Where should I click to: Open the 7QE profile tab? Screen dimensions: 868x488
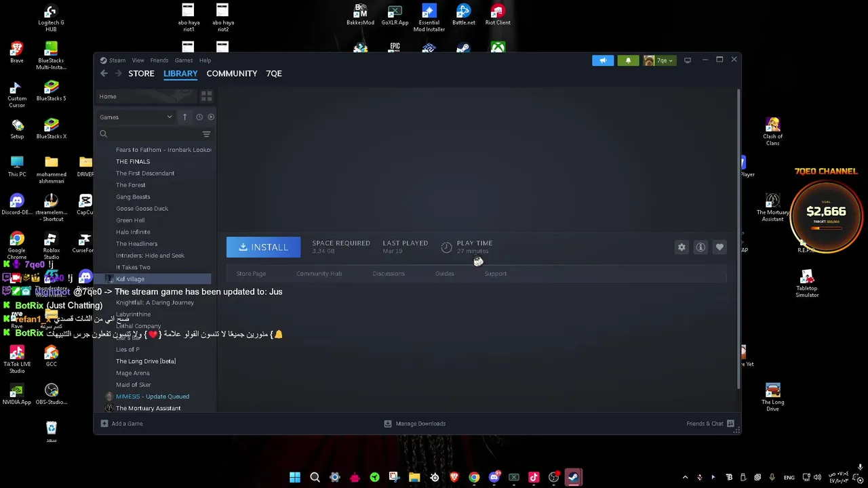[274, 73]
